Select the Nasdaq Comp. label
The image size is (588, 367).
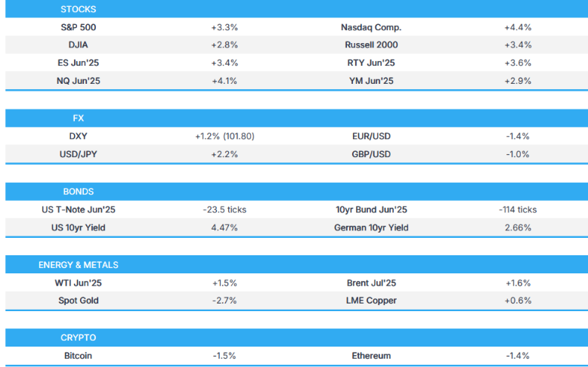371,27
